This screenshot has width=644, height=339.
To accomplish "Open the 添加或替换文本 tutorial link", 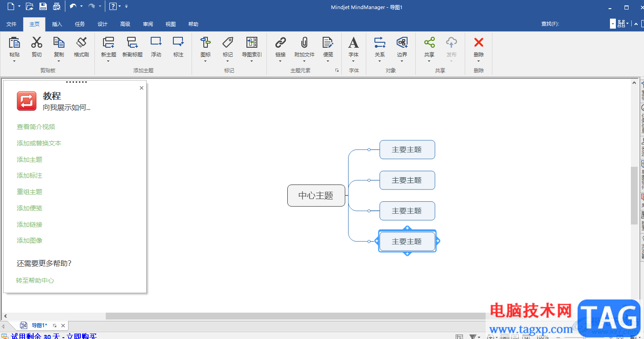I will click(x=39, y=143).
